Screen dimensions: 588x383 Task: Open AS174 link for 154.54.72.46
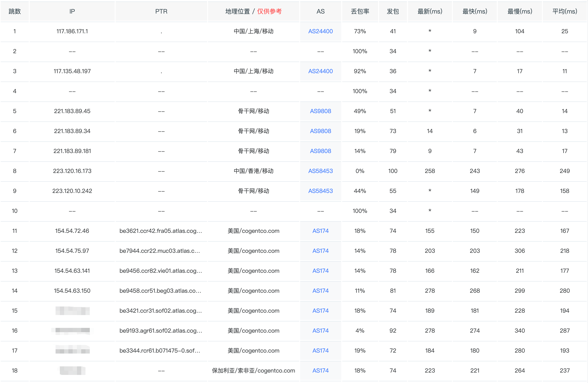click(320, 231)
